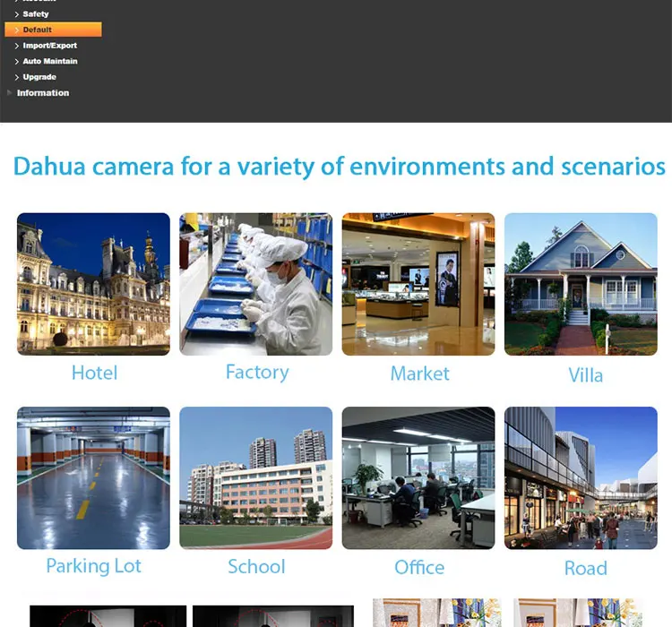Click the "Villa" caption text

[585, 375]
